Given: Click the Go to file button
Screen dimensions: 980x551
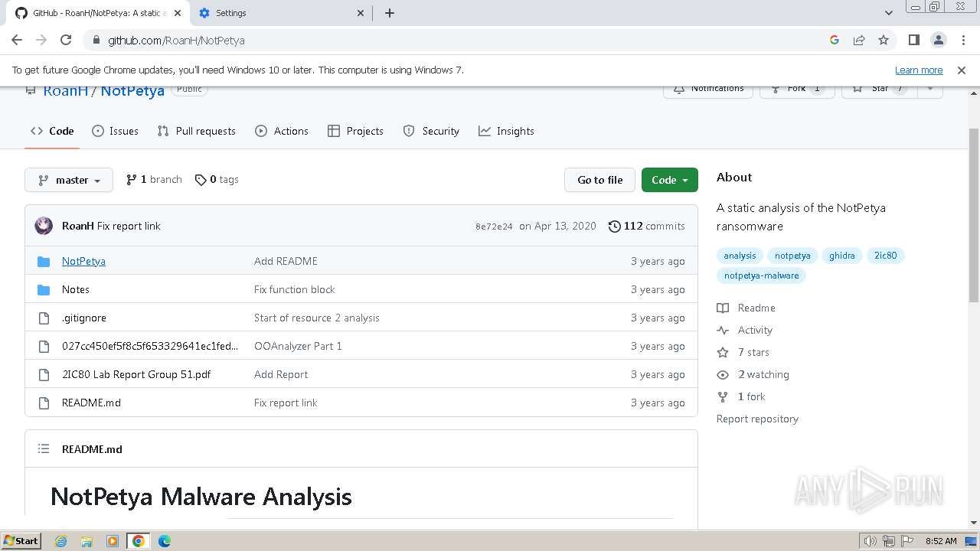Looking at the screenshot, I should click(x=600, y=180).
